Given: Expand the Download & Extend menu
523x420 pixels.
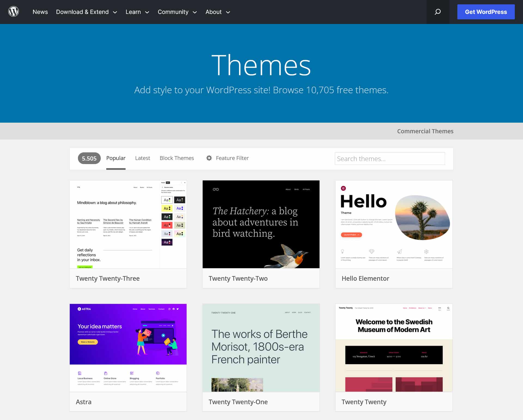Looking at the screenshot, I should coord(86,12).
